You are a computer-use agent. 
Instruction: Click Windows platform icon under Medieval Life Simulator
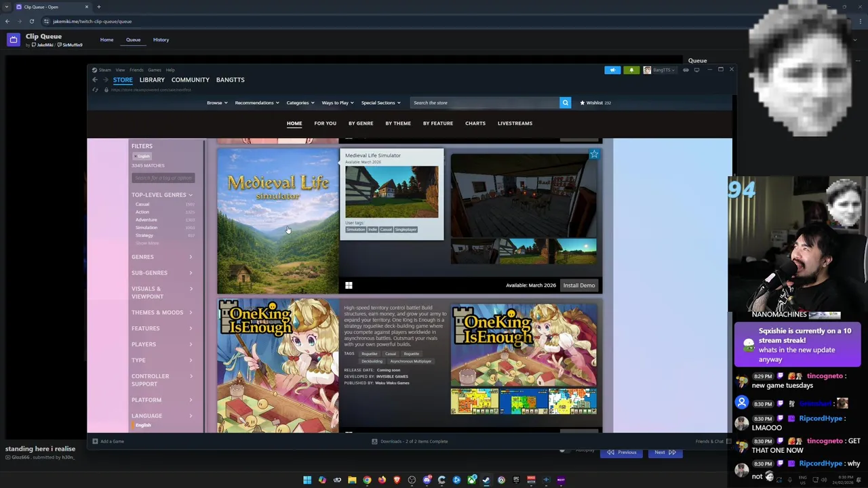pyautogui.click(x=349, y=285)
